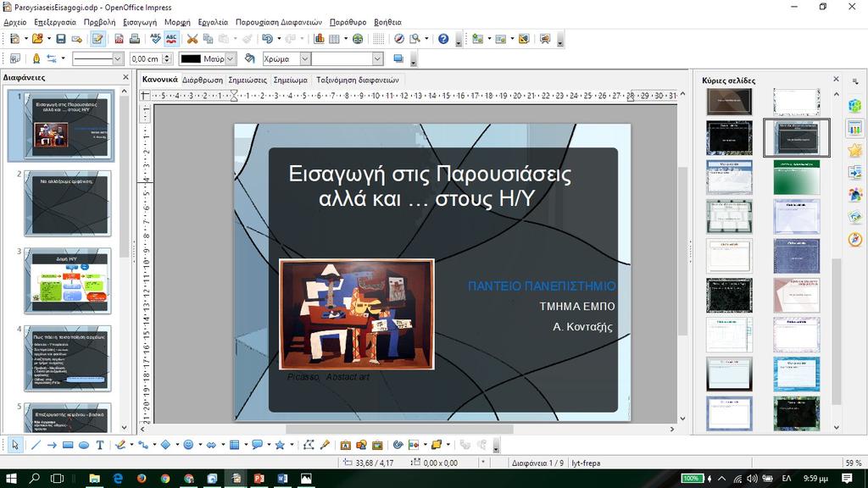Click the Undo arrow icon
Viewport: 868px width, 488px height.
(267, 39)
